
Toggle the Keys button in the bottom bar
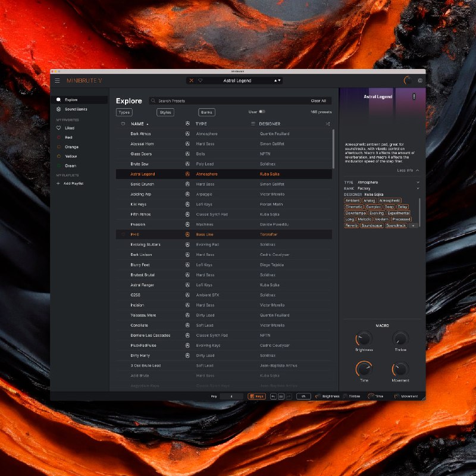coord(256,396)
